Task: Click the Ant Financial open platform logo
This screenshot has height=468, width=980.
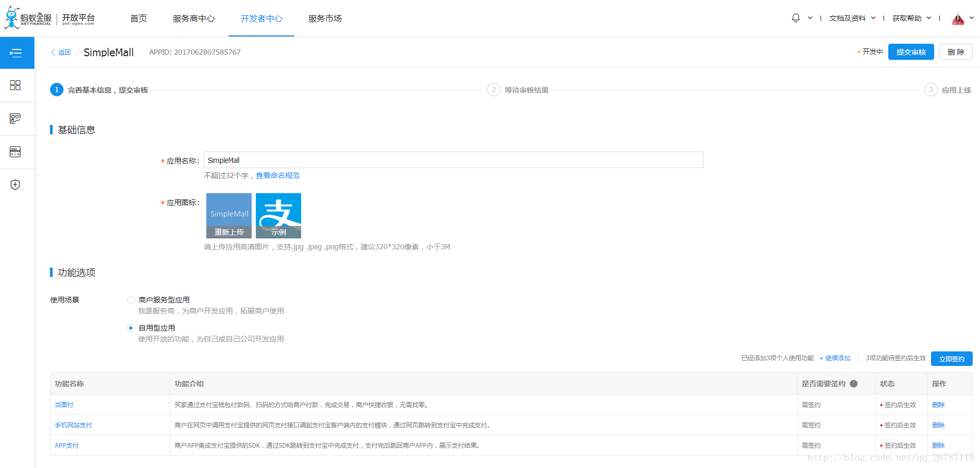Action: (x=49, y=18)
